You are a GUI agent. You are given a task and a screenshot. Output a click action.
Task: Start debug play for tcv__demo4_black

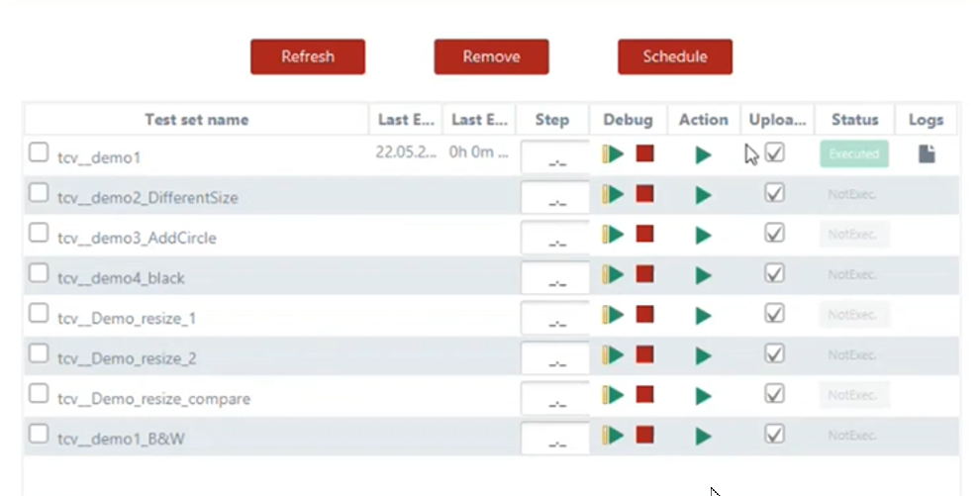coord(615,274)
